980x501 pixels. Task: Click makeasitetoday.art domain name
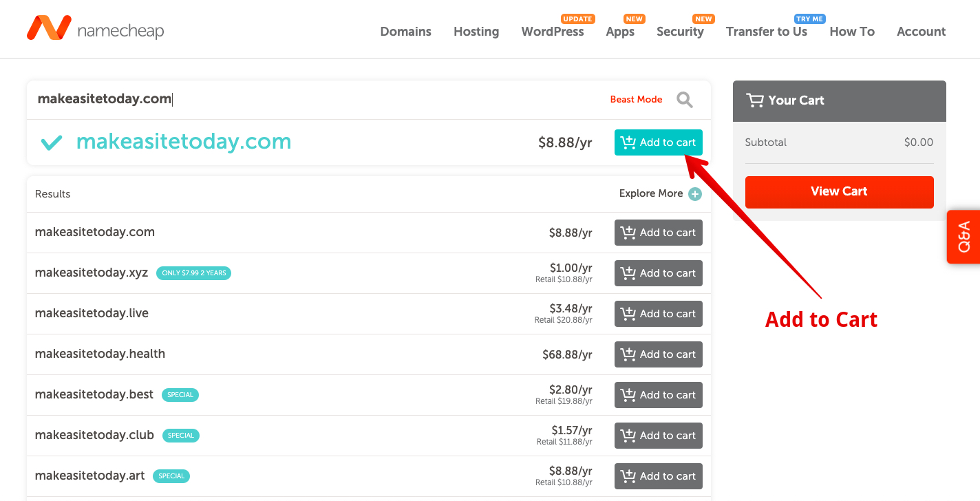coord(90,476)
